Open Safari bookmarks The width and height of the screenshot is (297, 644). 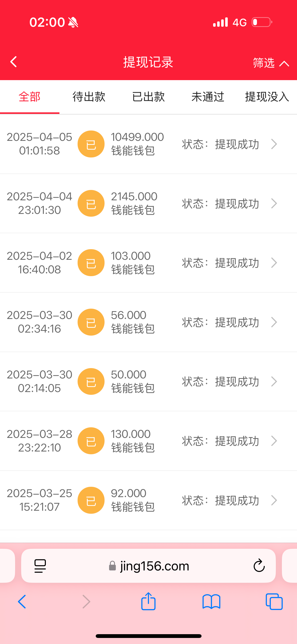click(x=211, y=602)
